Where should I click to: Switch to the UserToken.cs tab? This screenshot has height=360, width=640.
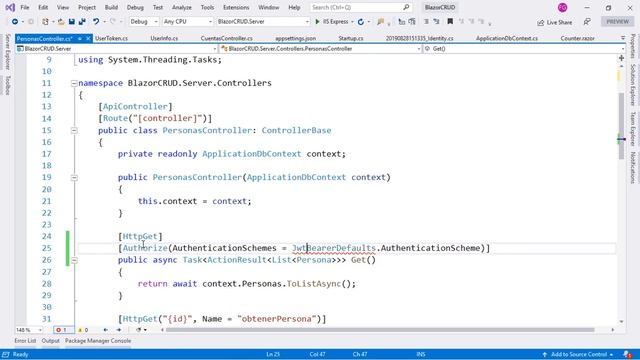pos(111,38)
